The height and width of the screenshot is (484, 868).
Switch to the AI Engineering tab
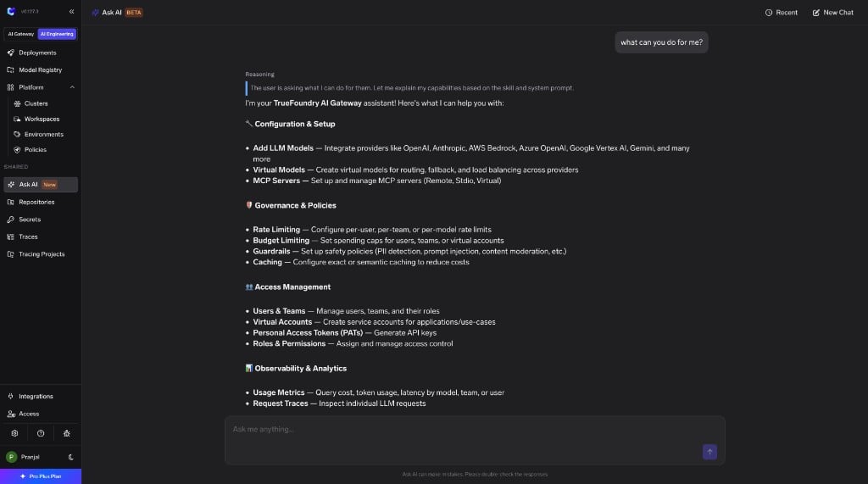[x=57, y=34]
